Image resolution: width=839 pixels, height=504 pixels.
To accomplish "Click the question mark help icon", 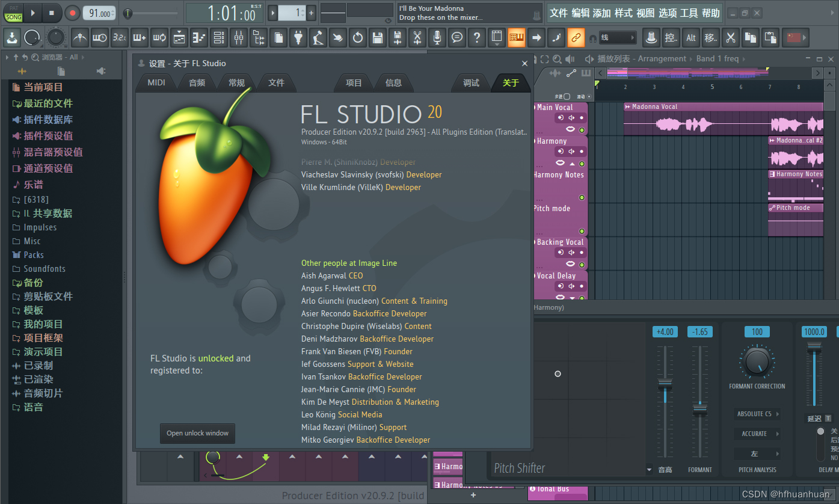I will (477, 38).
